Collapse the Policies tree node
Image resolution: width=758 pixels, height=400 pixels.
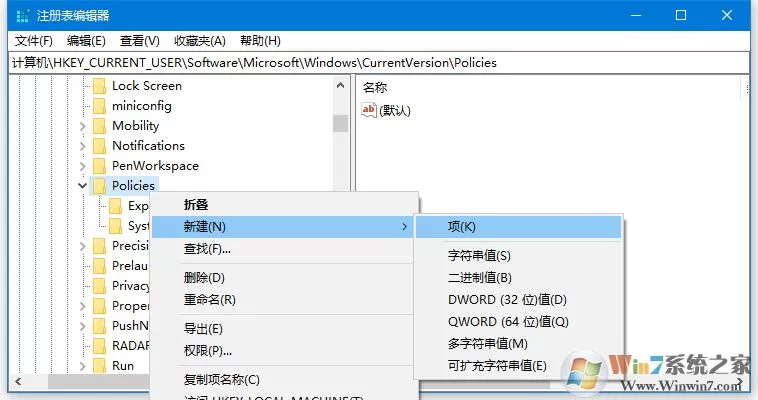(82, 186)
